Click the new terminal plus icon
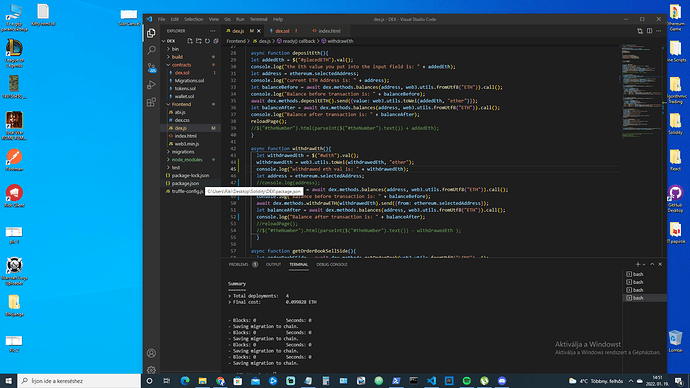 [638, 264]
